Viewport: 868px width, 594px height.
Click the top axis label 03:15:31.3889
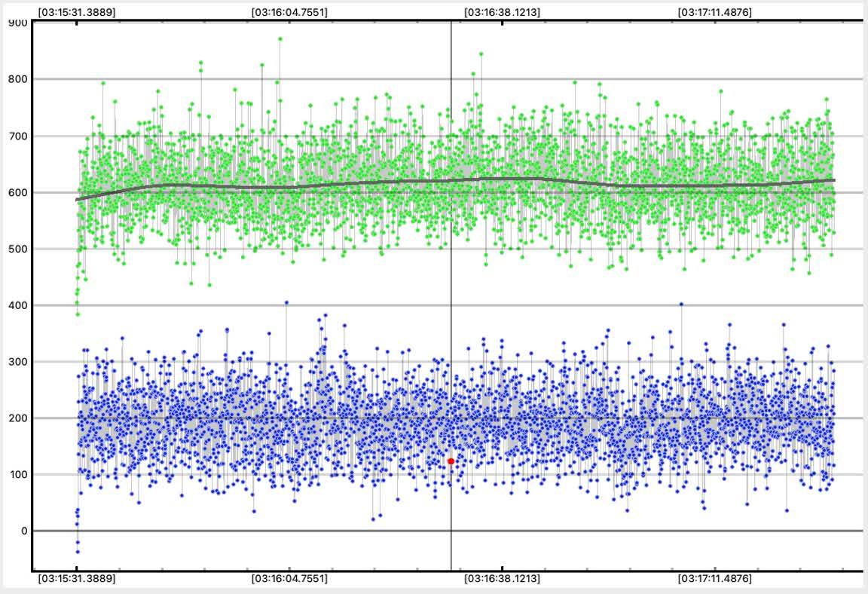[x=77, y=12]
